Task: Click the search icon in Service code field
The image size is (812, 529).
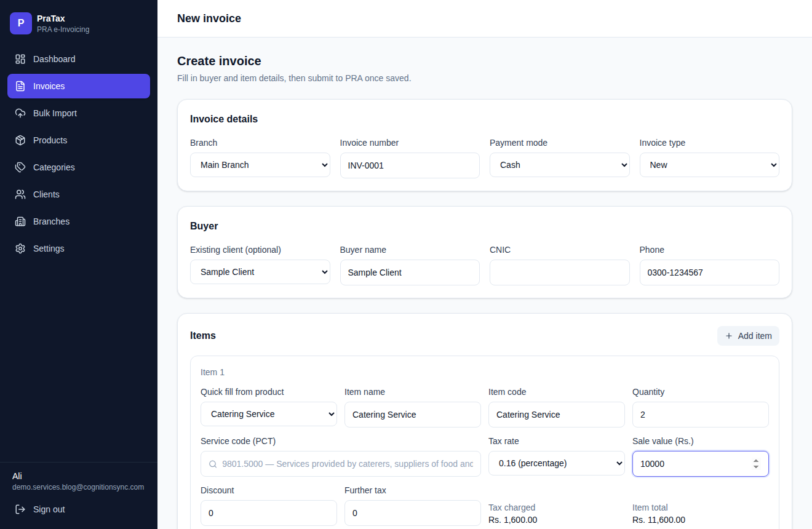Action: [x=213, y=464]
